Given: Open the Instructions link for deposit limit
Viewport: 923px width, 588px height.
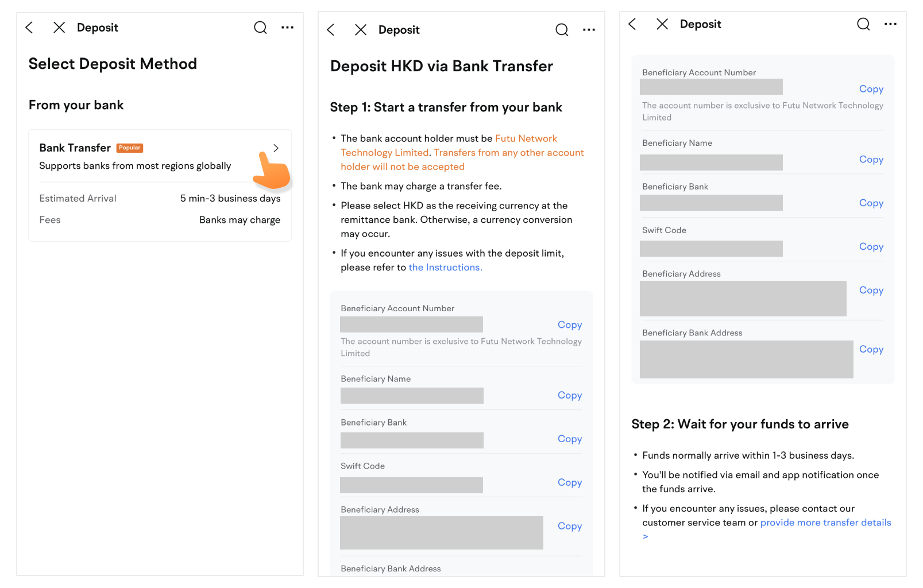Looking at the screenshot, I should pyautogui.click(x=445, y=268).
